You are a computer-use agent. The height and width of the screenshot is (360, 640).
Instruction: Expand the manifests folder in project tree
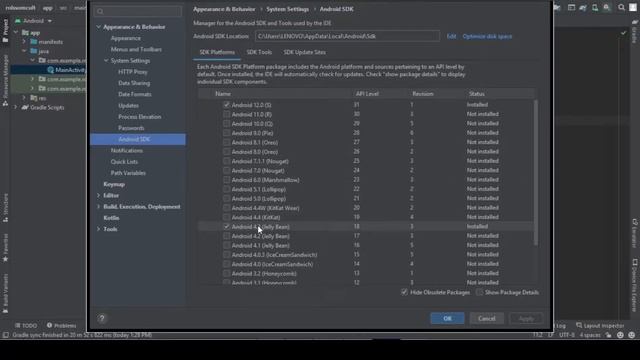(24, 42)
